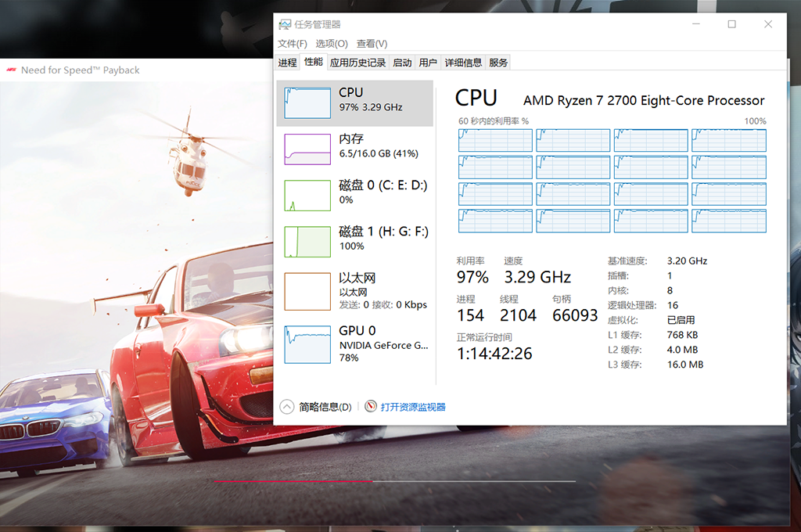Select 磁盘 0 (C: E: D:) in the sidebar
801x532 pixels.
coord(355,196)
